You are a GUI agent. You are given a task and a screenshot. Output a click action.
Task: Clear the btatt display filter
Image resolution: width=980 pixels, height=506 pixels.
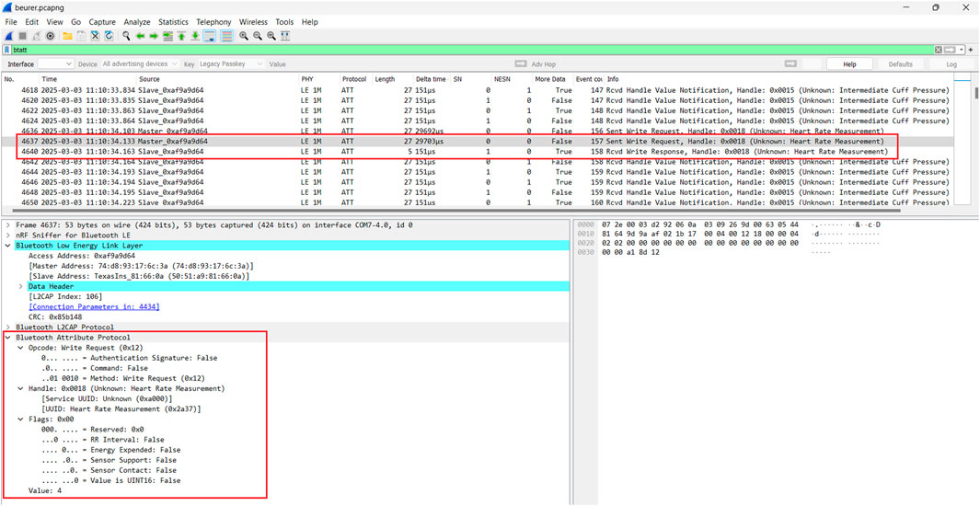point(939,50)
